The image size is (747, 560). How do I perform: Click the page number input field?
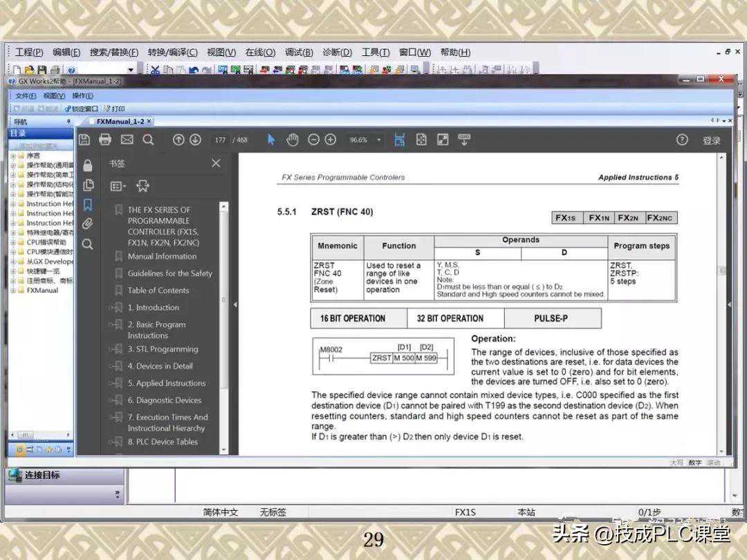tap(221, 140)
